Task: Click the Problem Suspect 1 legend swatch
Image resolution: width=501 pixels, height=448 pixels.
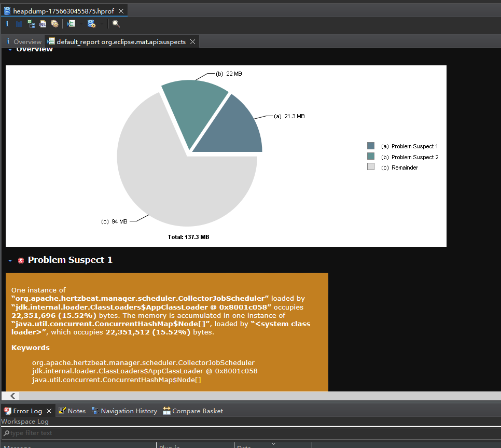Action: [371, 146]
